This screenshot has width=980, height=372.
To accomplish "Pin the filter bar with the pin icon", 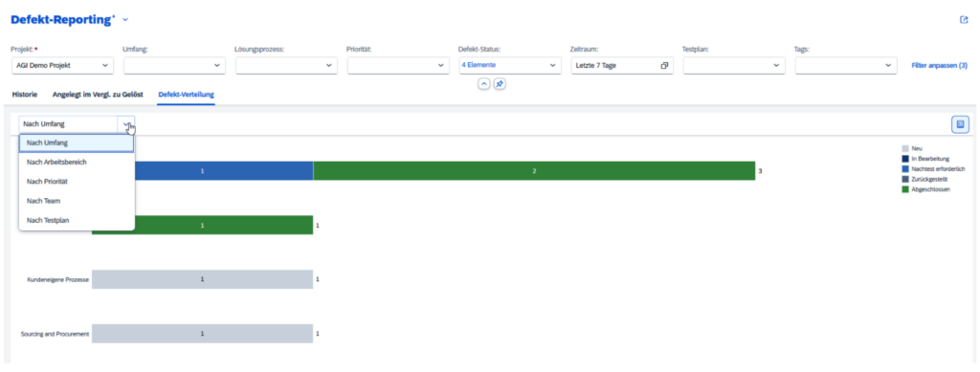I will 500,83.
